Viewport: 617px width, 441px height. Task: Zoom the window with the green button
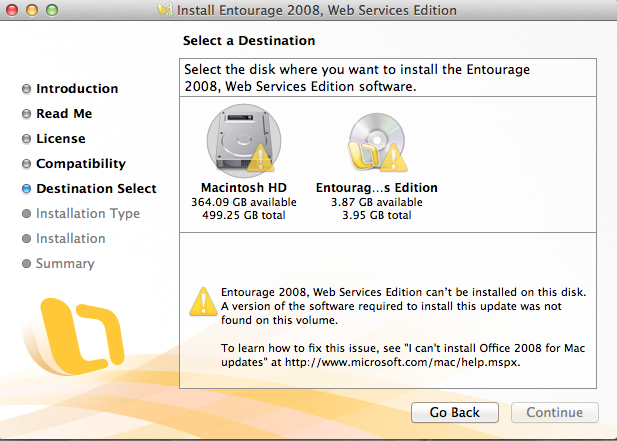pos(52,10)
